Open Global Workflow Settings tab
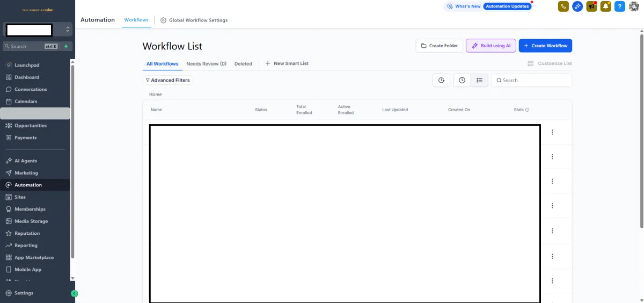The height and width of the screenshot is (303, 644). pyautogui.click(x=194, y=20)
